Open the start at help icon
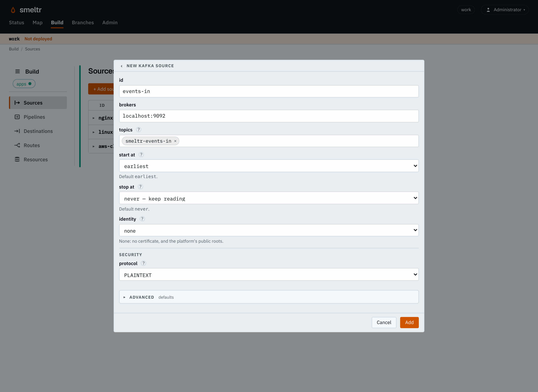This screenshot has height=392, width=538. [141, 155]
